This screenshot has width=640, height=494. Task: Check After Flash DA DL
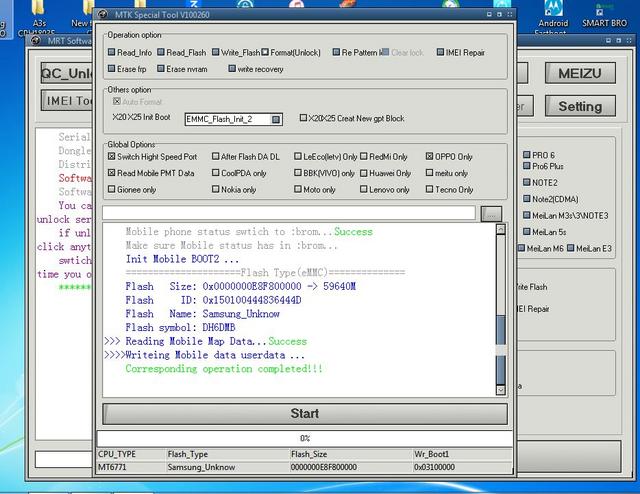[x=216, y=156]
